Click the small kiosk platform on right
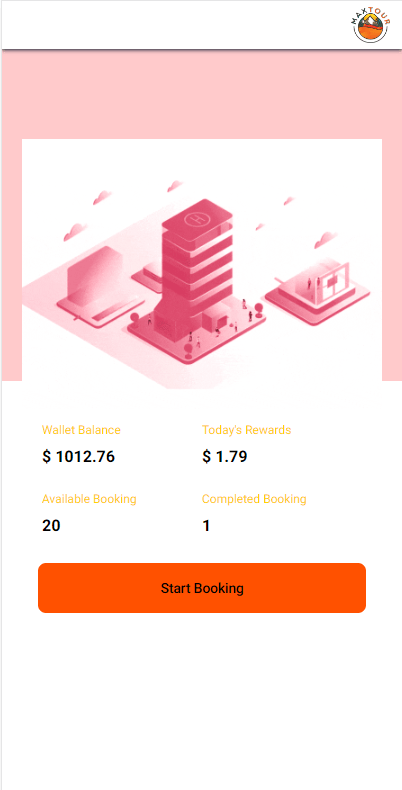The width and height of the screenshot is (402, 790). coord(317,291)
